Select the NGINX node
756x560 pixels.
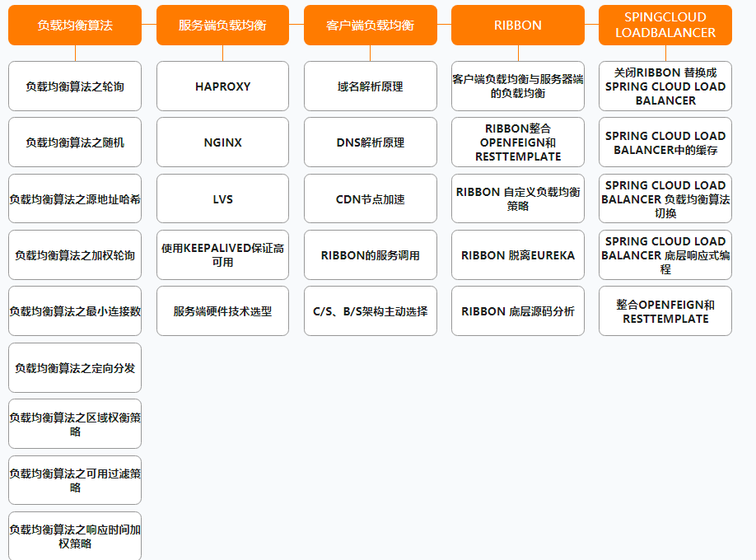click(x=222, y=142)
